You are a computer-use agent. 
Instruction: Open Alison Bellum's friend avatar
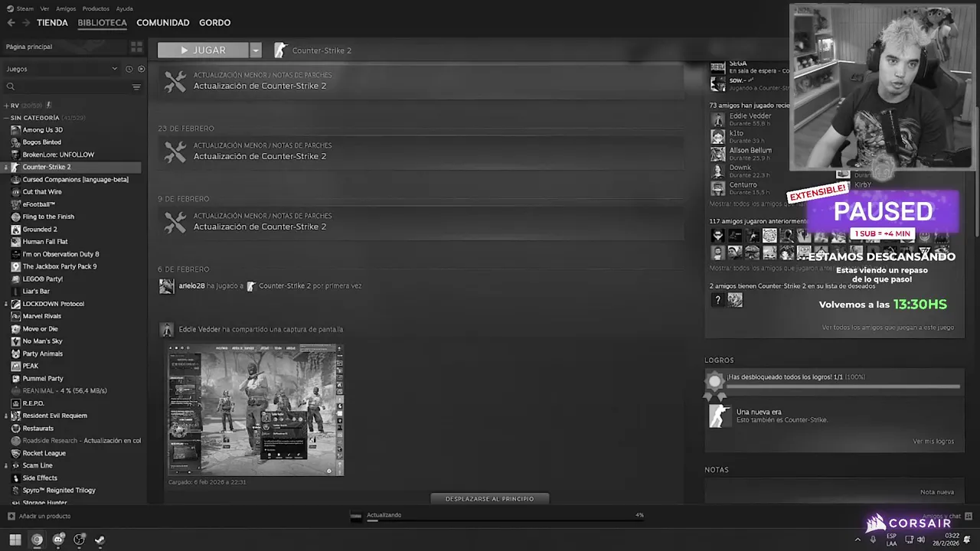coord(717,154)
